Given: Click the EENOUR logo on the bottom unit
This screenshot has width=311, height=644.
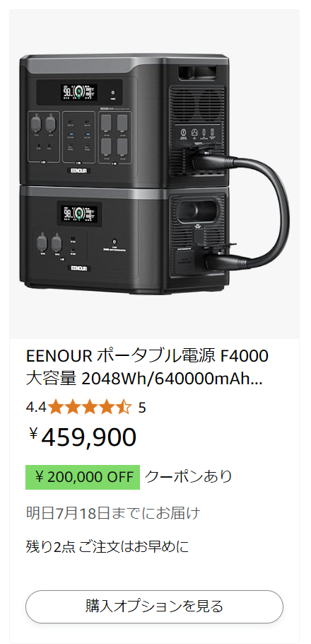Looking at the screenshot, I should coord(80,268).
